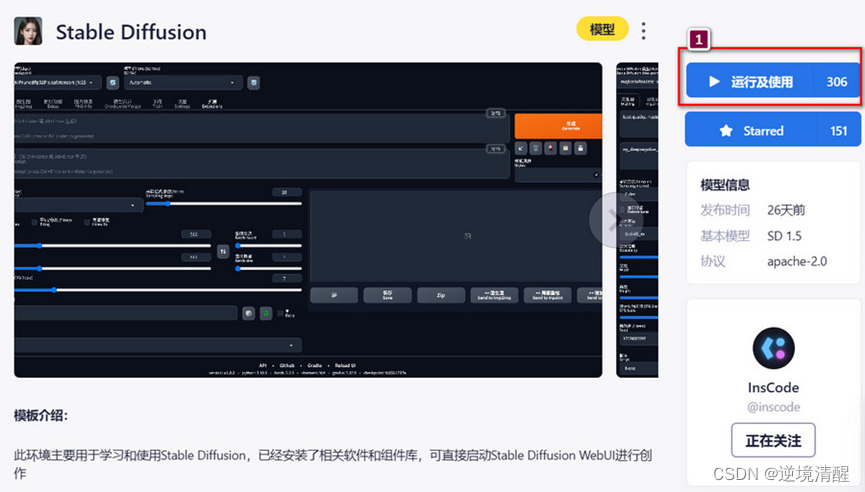
Task: Open the checkpoint model dropdown
Action: 57,83
